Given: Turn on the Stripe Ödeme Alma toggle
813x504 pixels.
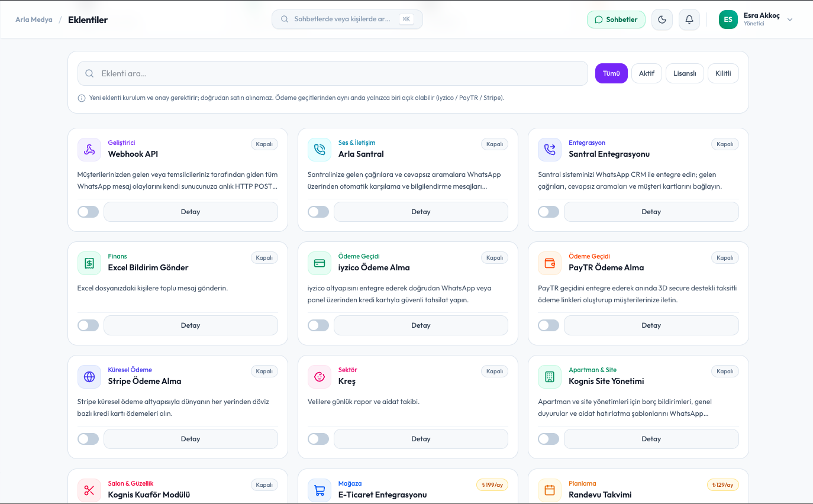Looking at the screenshot, I should click(x=88, y=439).
